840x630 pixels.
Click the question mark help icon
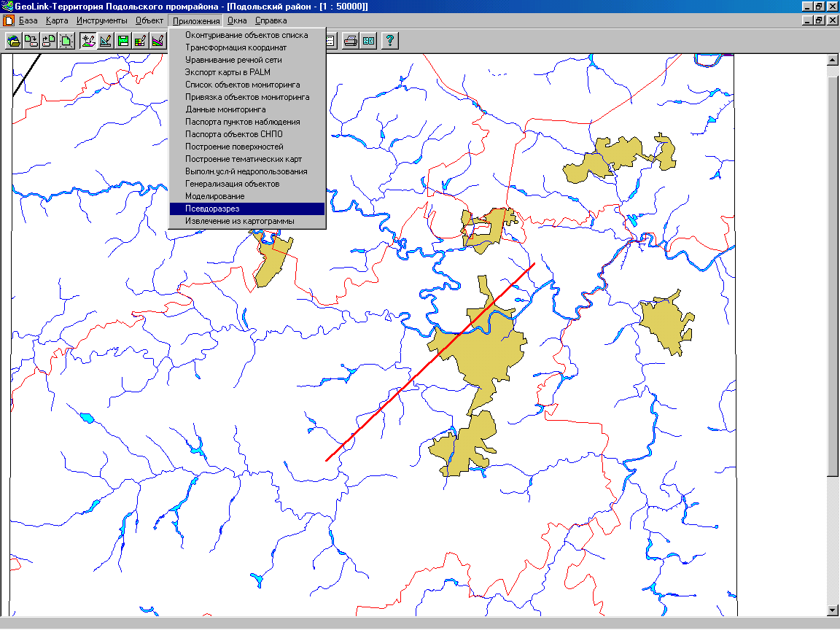(x=390, y=41)
